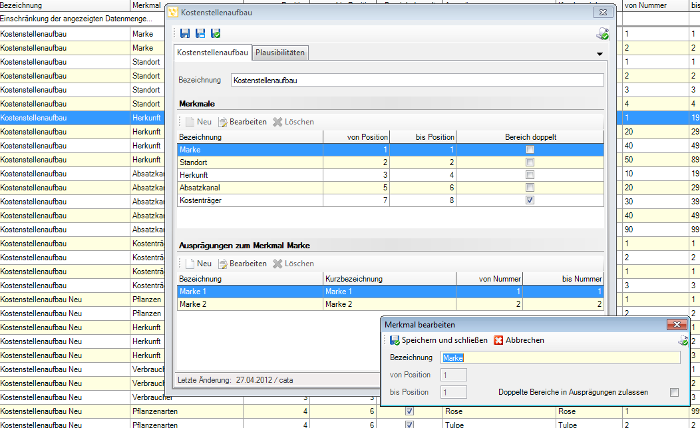Click the save icon with green checkmark
This screenshot has height=428, width=700.
pos(216,33)
